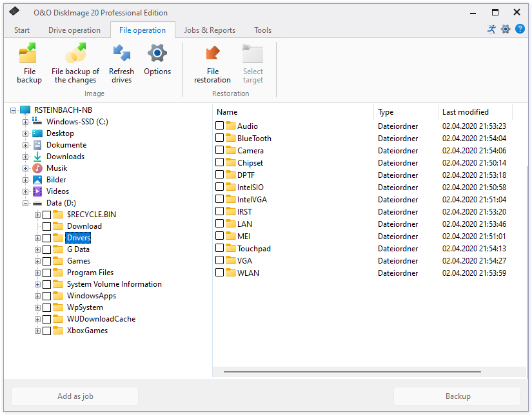
Task: Switch to the Drive operation tab
Action: click(74, 30)
